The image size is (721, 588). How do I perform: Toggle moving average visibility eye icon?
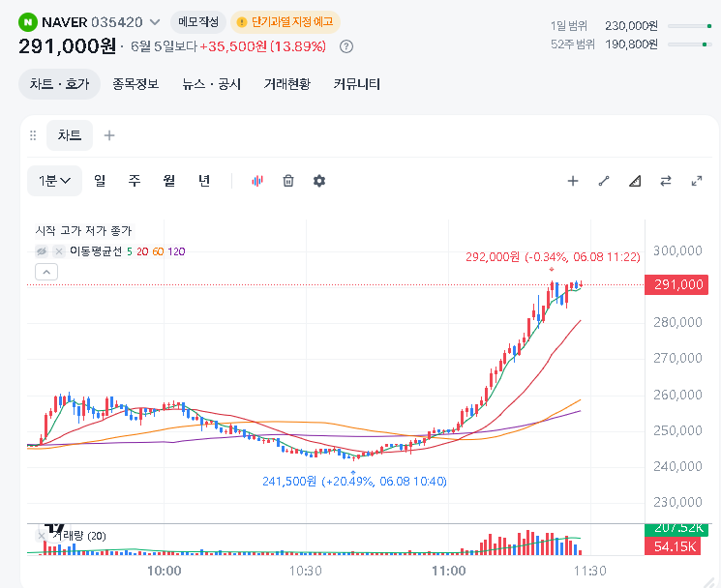pyautogui.click(x=42, y=251)
